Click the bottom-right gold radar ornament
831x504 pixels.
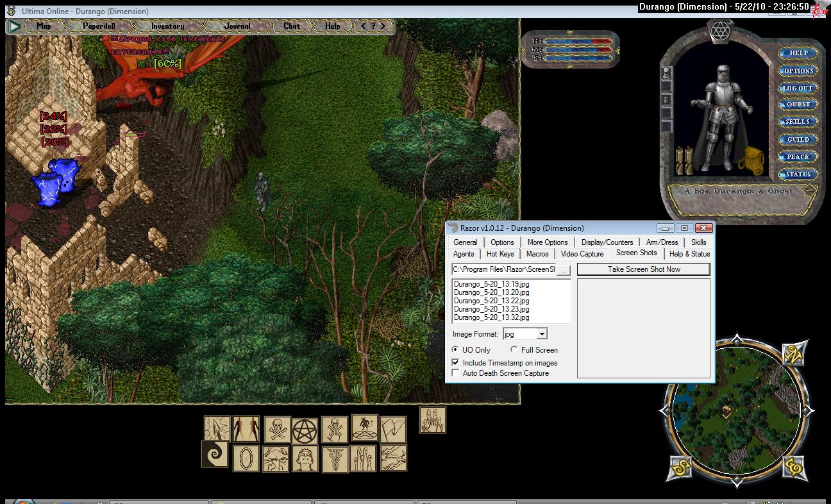794,467
